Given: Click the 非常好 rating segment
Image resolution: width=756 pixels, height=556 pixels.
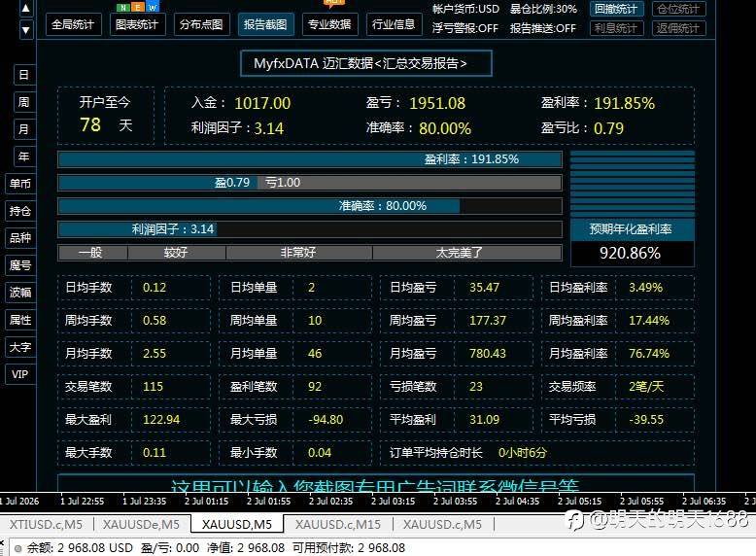Looking at the screenshot, I should coord(299,253).
